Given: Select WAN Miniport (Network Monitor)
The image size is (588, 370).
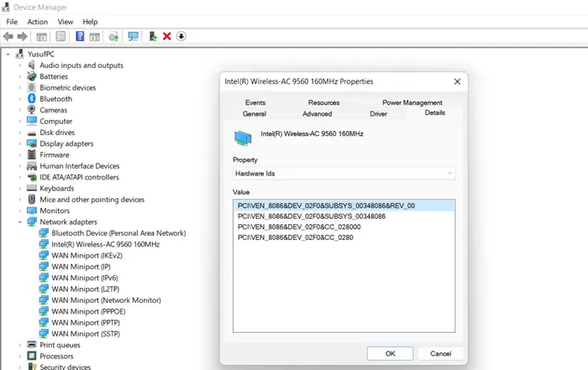Looking at the screenshot, I should coord(107,300).
